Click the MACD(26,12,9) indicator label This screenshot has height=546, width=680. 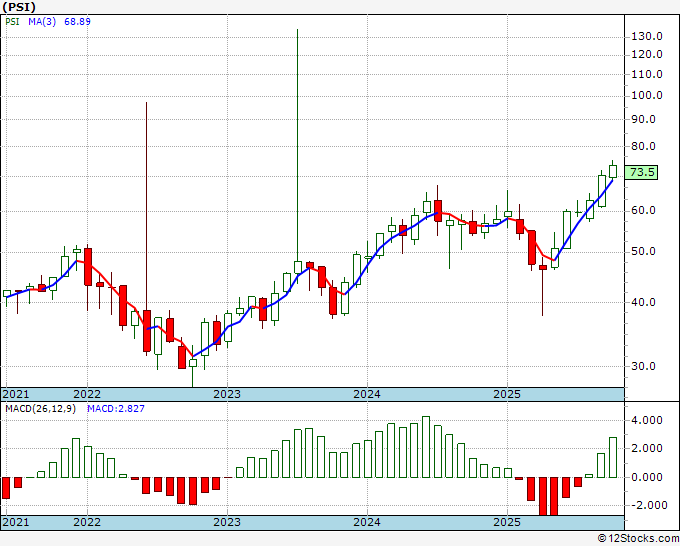point(40,409)
